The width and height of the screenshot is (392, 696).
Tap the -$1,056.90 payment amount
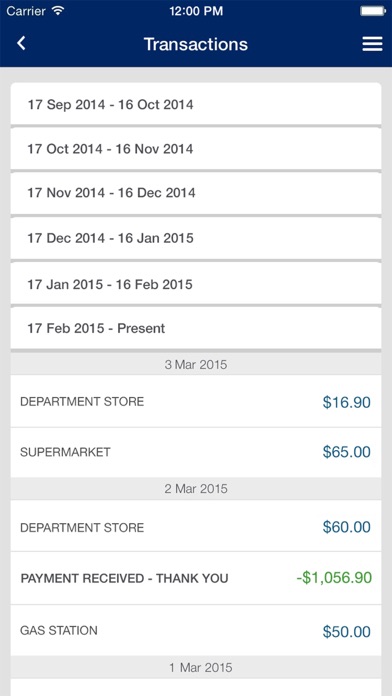coord(334,578)
